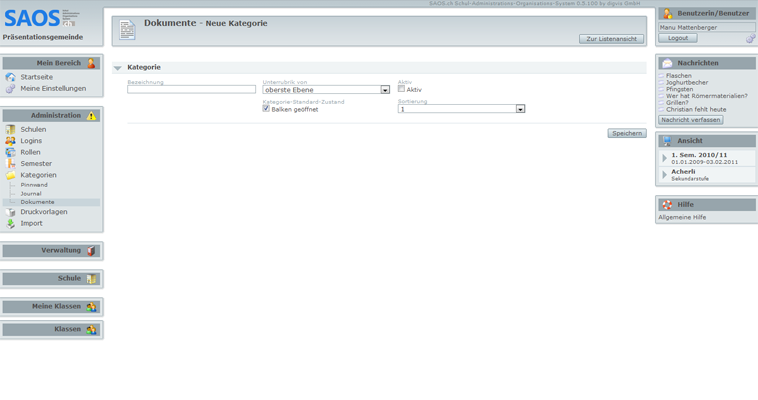Click the Ansicht monitor icon
Image resolution: width=758 pixels, height=400 pixels.
pos(668,141)
